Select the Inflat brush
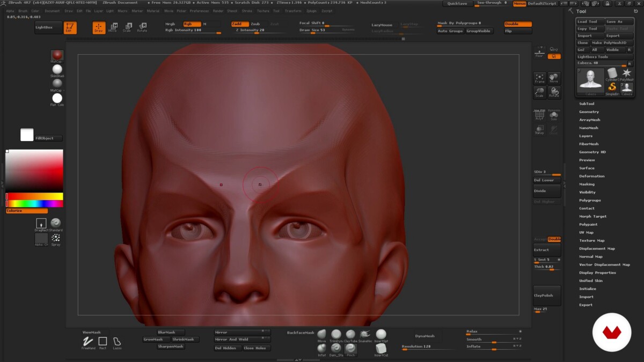 (321, 349)
